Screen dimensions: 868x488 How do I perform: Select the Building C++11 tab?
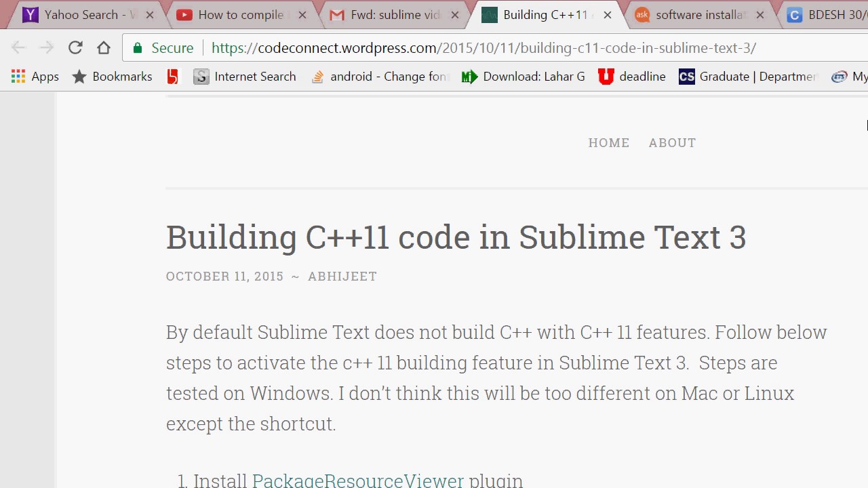pyautogui.click(x=545, y=14)
